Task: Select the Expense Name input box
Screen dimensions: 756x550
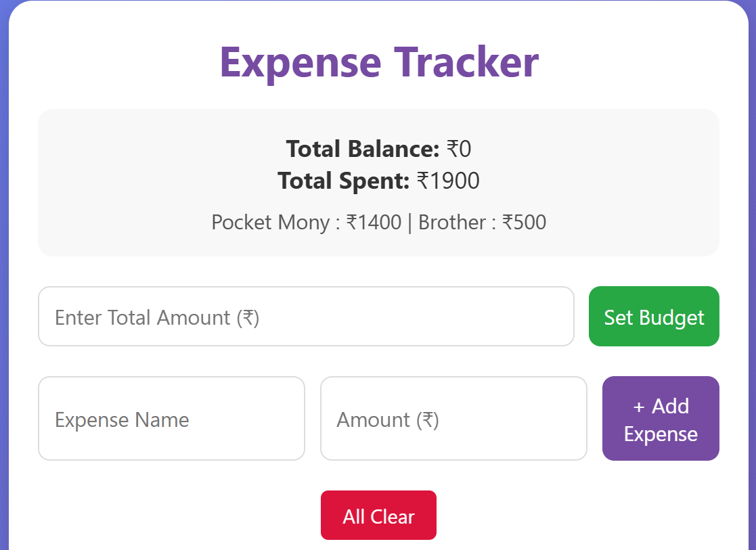Action: 171,418
